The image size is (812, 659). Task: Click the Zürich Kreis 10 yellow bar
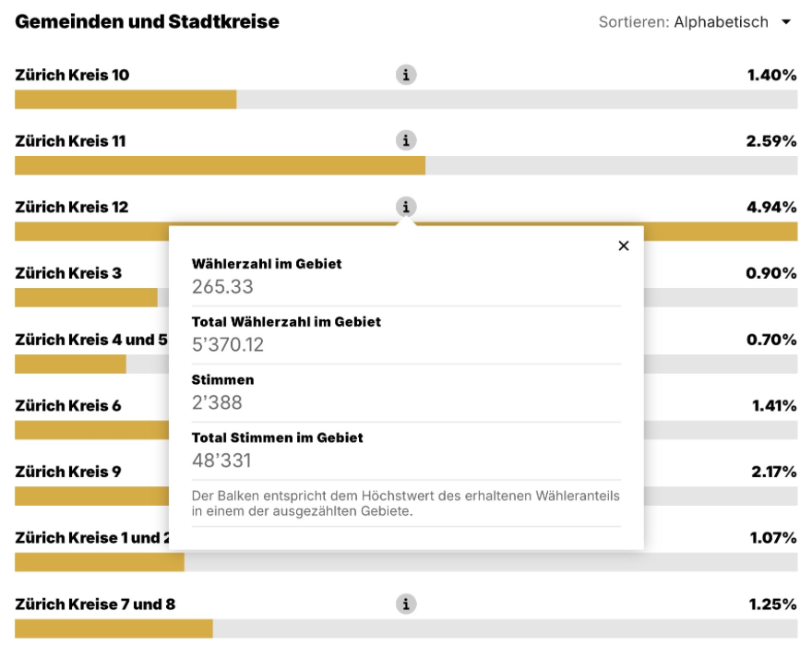click(x=125, y=100)
